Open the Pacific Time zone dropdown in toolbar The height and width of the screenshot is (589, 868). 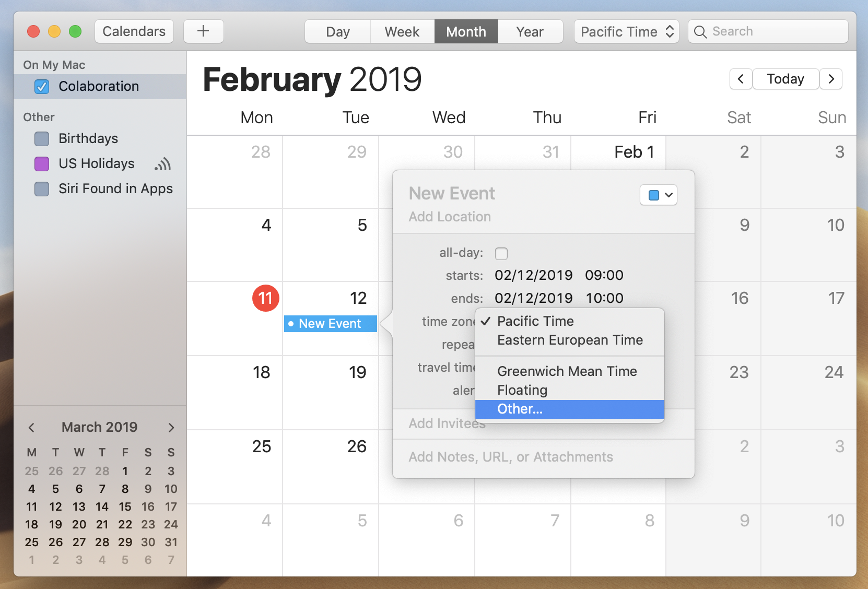626,32
